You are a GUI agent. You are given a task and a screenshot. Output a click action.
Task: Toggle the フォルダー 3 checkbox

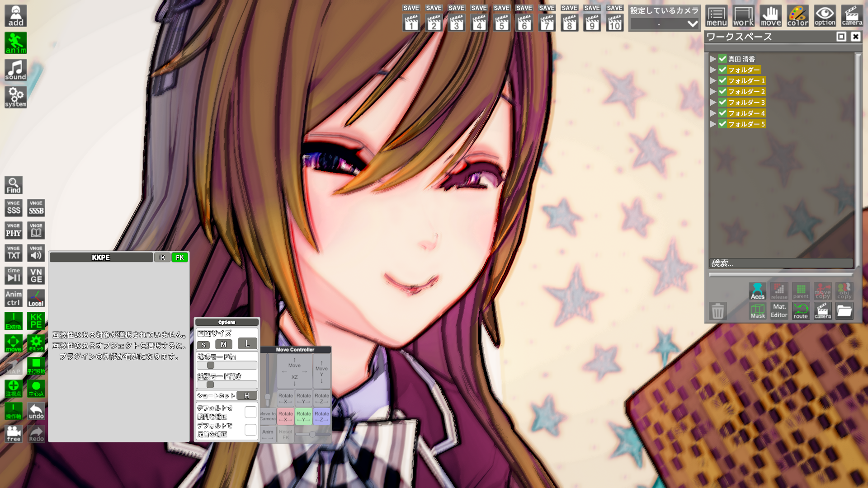(x=722, y=102)
